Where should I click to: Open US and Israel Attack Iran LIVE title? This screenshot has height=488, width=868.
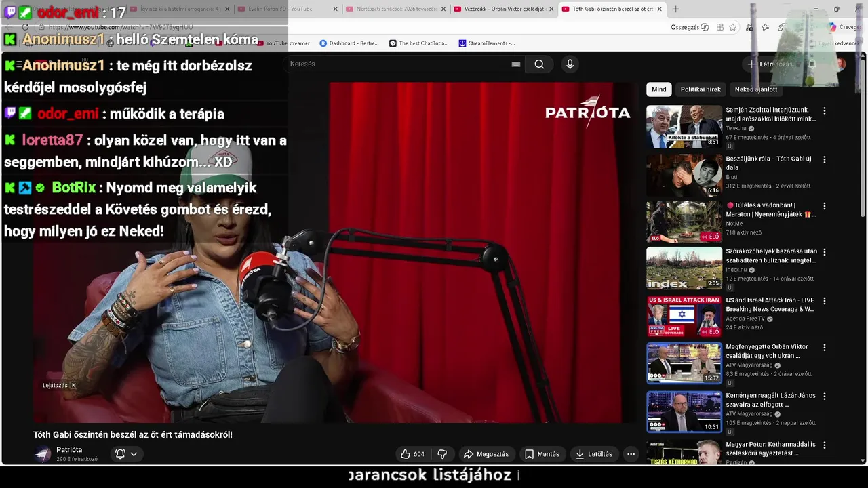pyautogui.click(x=770, y=304)
